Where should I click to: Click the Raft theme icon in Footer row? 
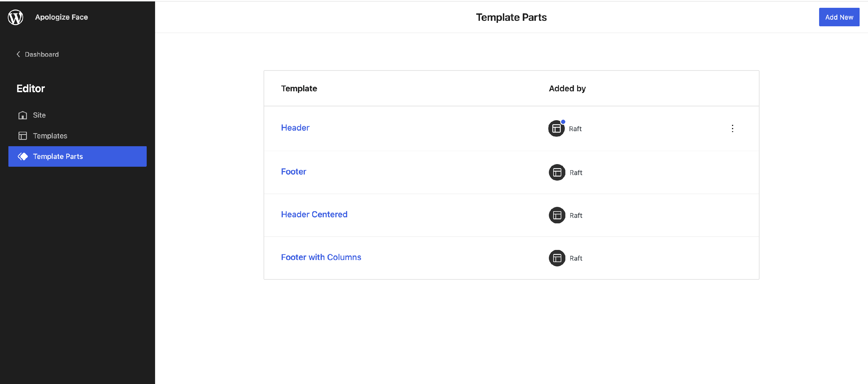coord(557,172)
